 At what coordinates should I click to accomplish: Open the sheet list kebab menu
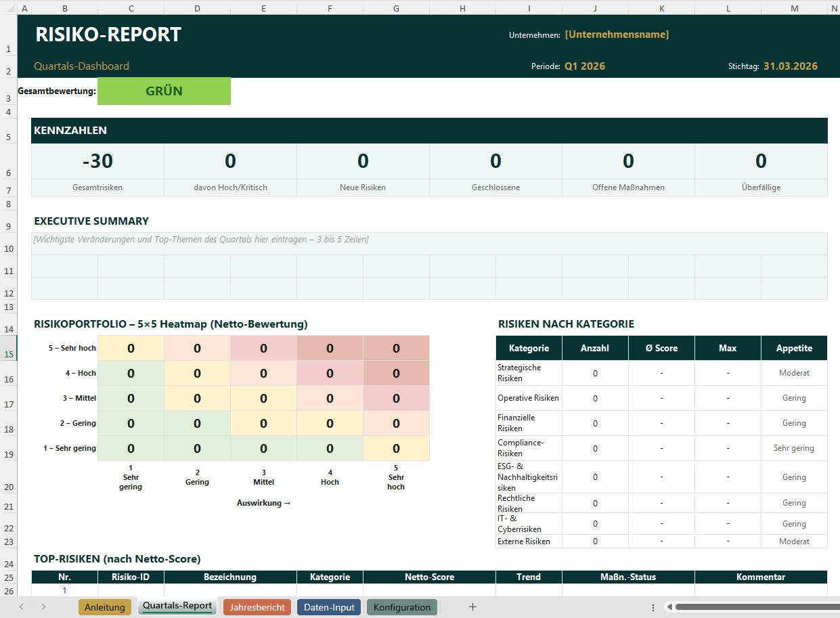coord(653,607)
